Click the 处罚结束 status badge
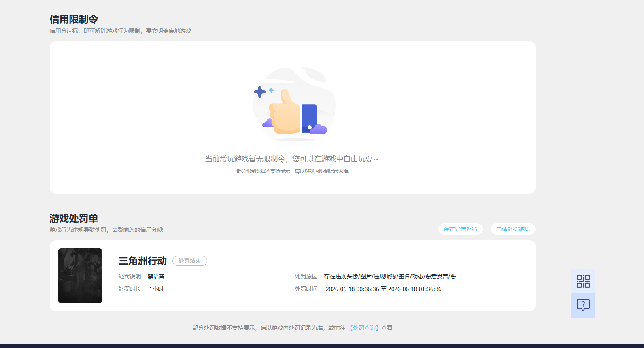Image resolution: width=644 pixels, height=348 pixels. tap(189, 261)
